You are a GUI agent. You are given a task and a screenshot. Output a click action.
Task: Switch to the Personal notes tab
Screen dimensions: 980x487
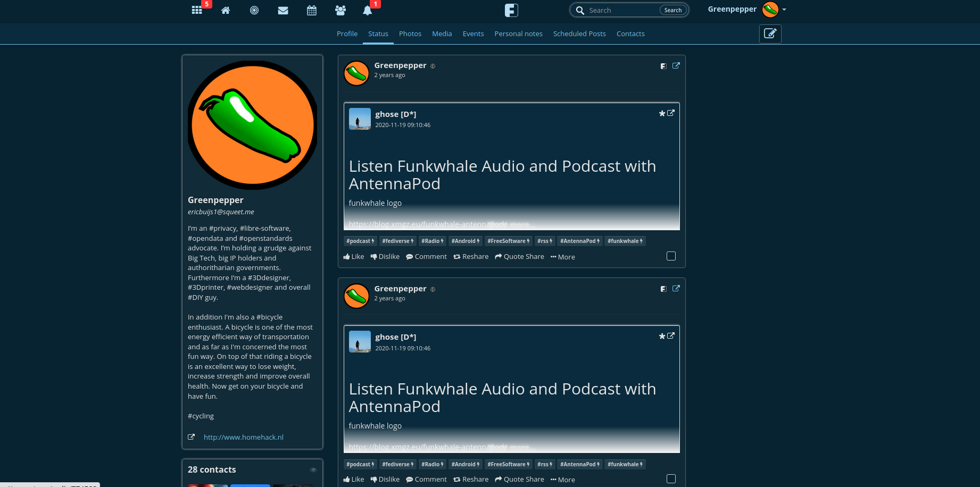[519, 33]
